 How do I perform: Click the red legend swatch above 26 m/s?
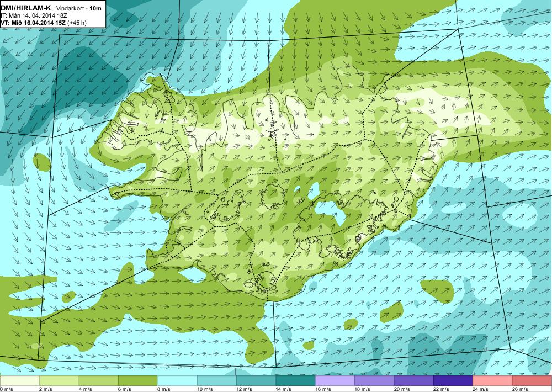tap(532, 381)
